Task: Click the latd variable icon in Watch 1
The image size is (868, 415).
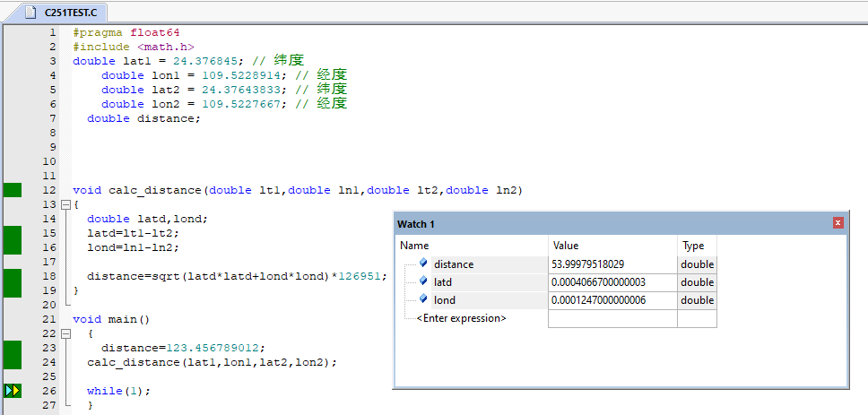Action: click(423, 281)
